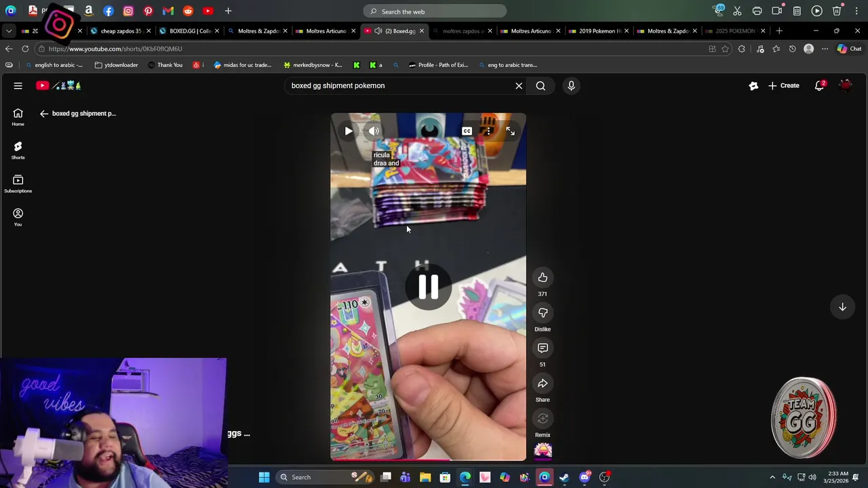Viewport: 868px width, 488px height.
Task: Open the comments for the Short
Action: pyautogui.click(x=542, y=348)
